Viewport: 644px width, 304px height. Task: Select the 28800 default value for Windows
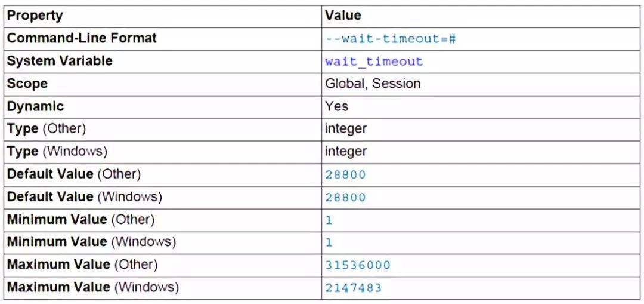(x=345, y=198)
